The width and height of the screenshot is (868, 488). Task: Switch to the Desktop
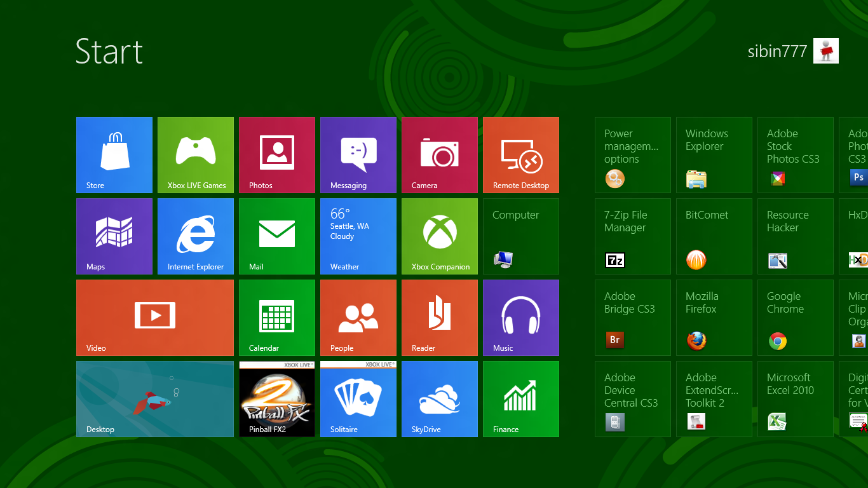(x=154, y=398)
